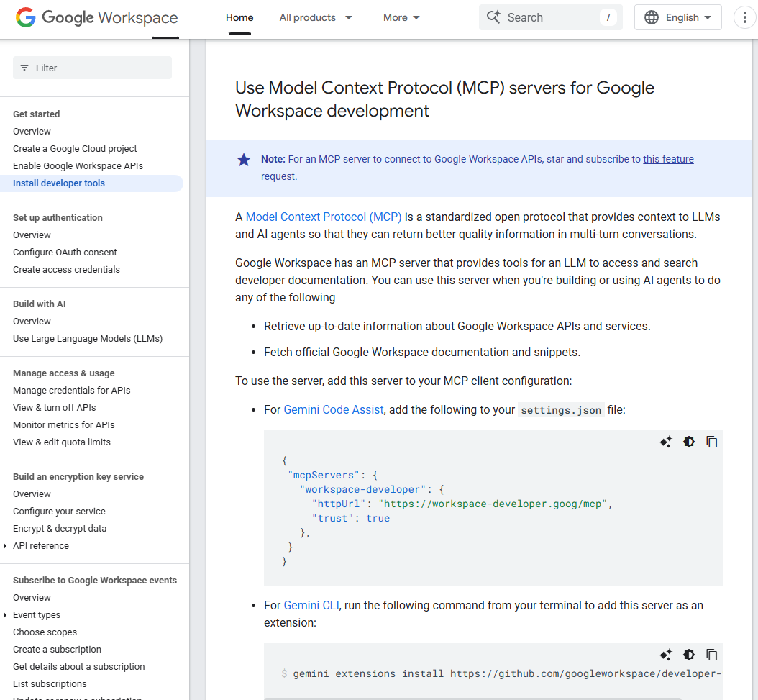This screenshot has height=700, width=758.
Task: Click inside the sidebar Filter field
Action: click(x=92, y=67)
